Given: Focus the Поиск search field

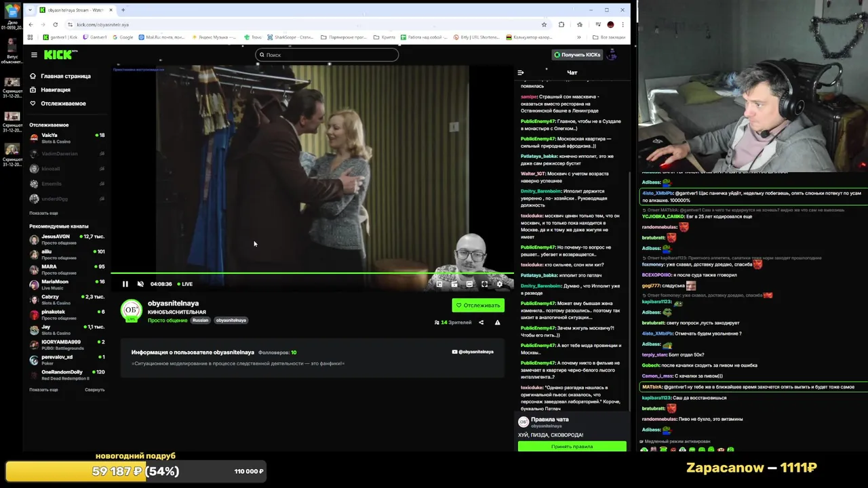Looking at the screenshot, I should click(327, 55).
